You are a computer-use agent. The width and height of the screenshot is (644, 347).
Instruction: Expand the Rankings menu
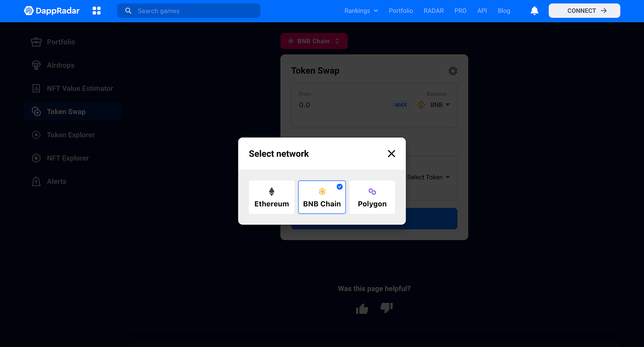(x=361, y=11)
